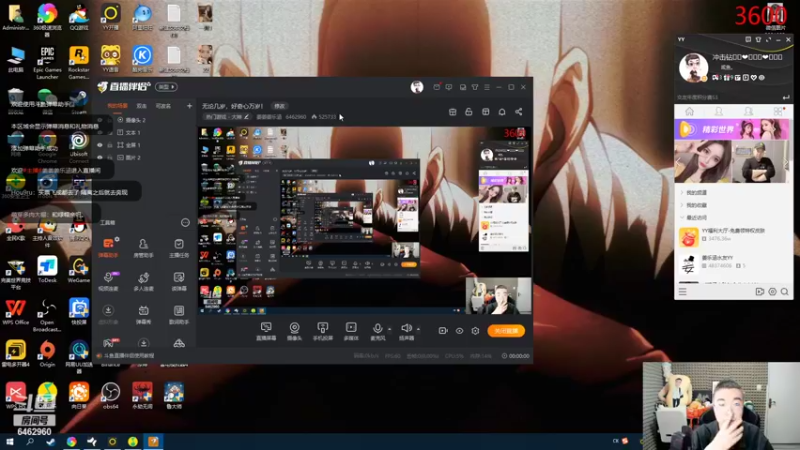This screenshot has height=450, width=800.
Task: Click the unlock padlock icon above preview
Action: [468, 112]
